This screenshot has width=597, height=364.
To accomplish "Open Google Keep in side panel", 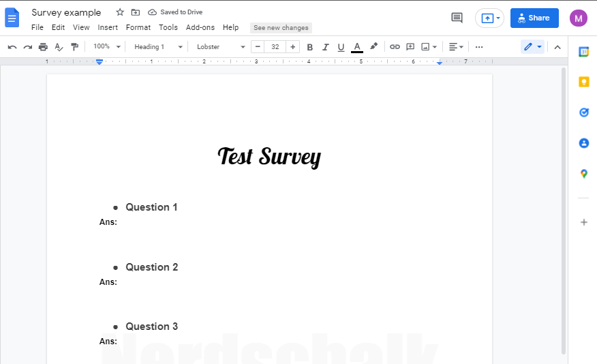I will click(583, 82).
